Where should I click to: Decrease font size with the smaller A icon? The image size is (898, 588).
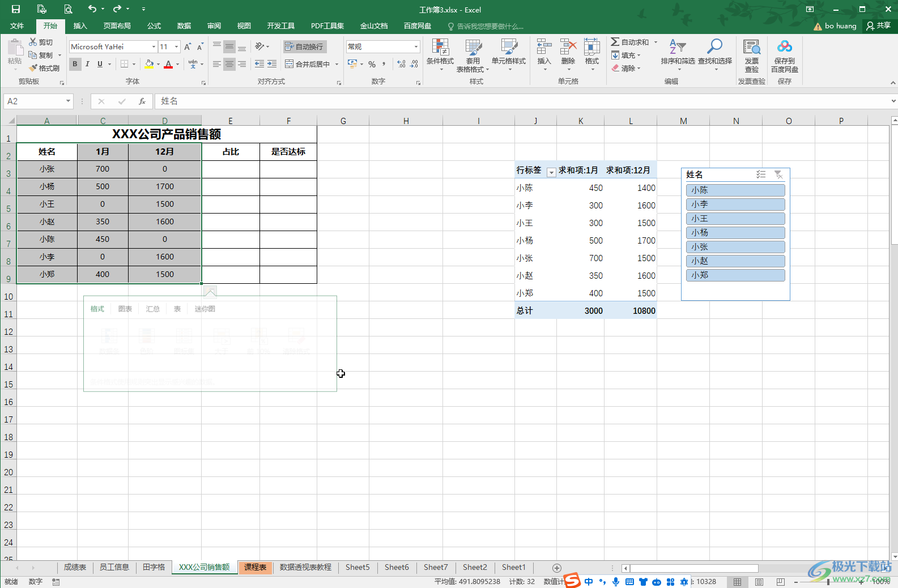point(200,46)
